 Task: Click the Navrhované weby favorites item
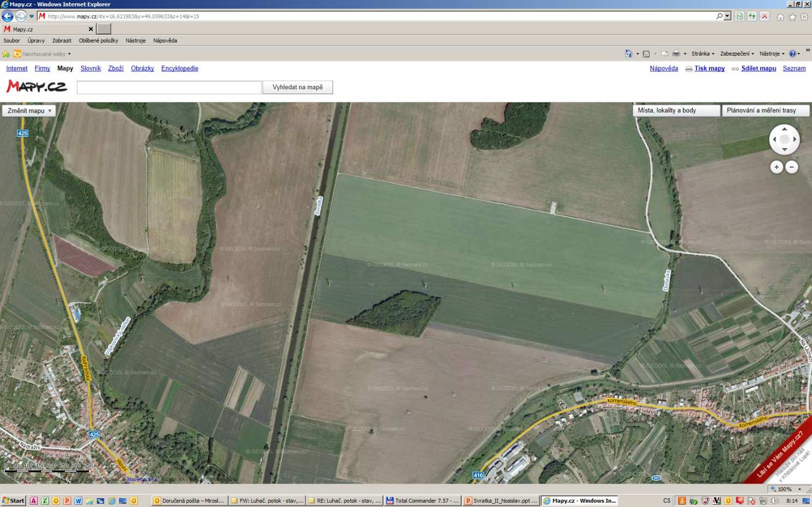[x=43, y=54]
